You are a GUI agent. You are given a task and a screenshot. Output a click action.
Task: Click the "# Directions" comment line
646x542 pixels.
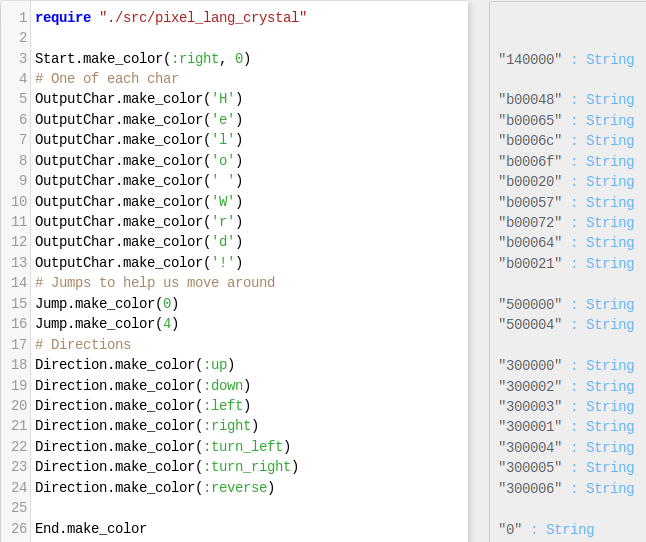click(83, 344)
